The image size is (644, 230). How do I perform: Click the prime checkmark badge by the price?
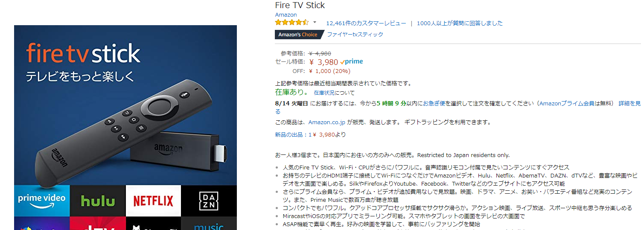pyautogui.click(x=352, y=62)
